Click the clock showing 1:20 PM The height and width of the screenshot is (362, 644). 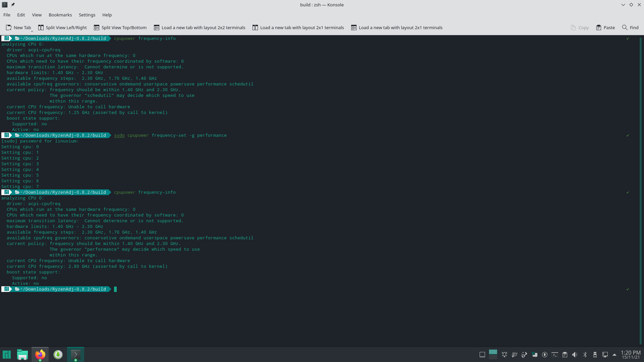631,355
